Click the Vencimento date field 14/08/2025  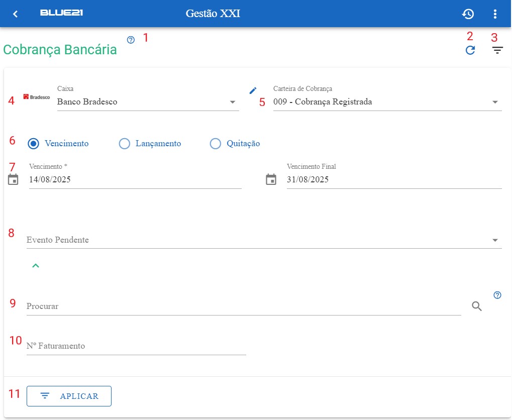coord(135,180)
